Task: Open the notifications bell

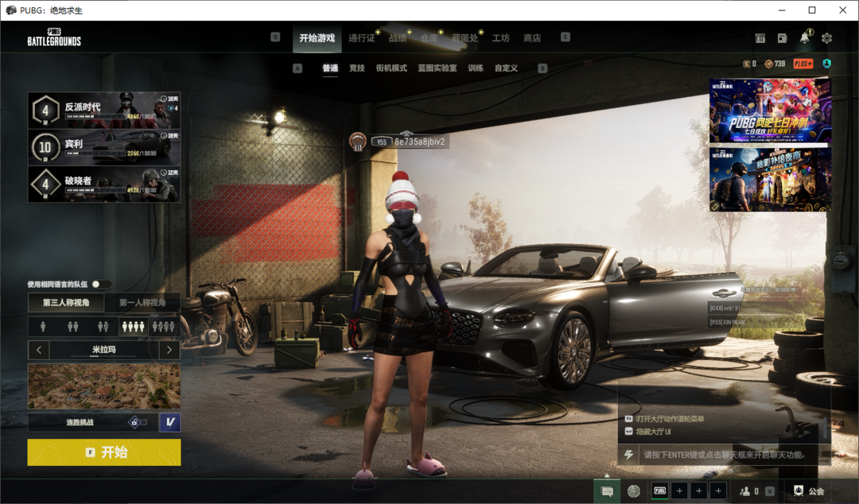Action: pyautogui.click(x=804, y=38)
